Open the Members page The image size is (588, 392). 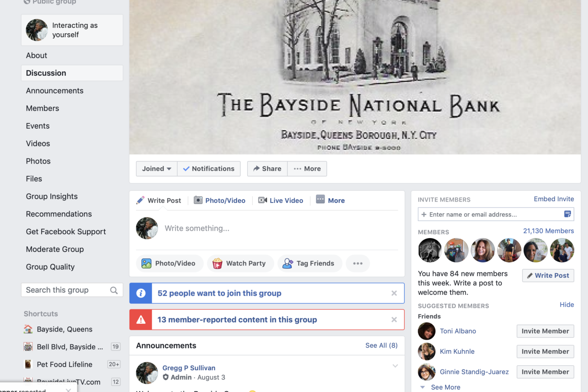[x=43, y=108]
